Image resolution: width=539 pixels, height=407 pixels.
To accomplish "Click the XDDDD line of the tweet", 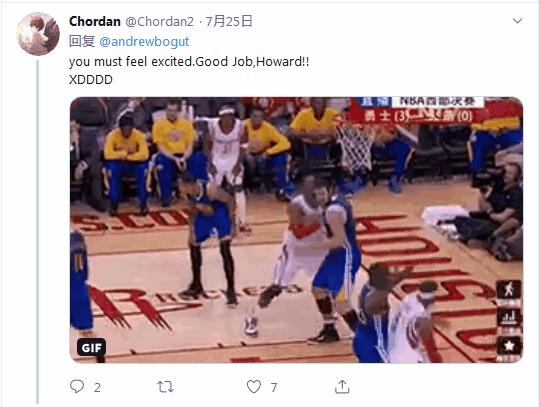I will pos(91,80).
